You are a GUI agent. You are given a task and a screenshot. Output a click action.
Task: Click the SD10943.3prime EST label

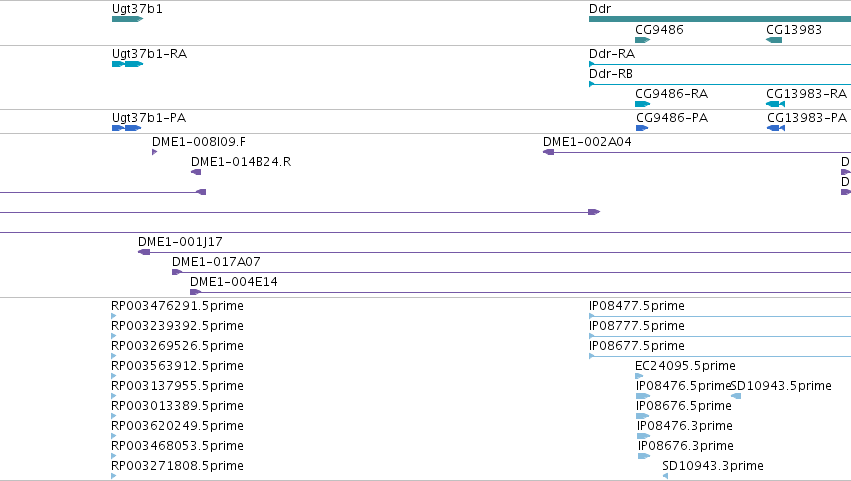713,465
